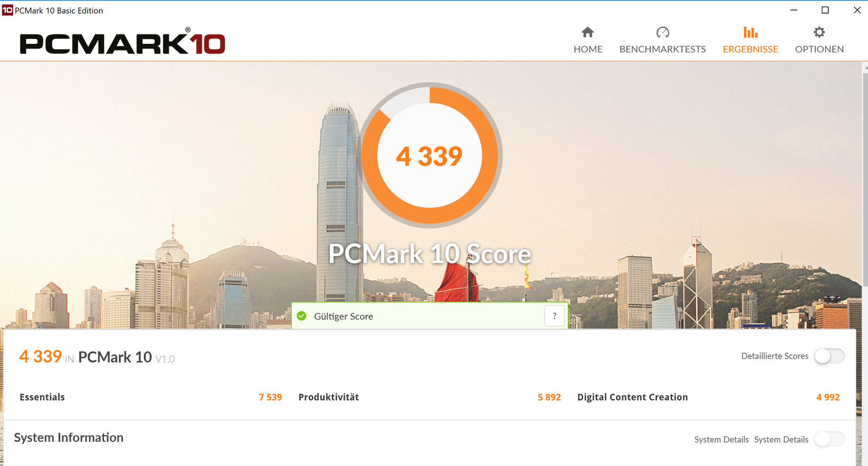868x466 pixels.
Task: Click the Essentials label
Action: click(x=42, y=397)
